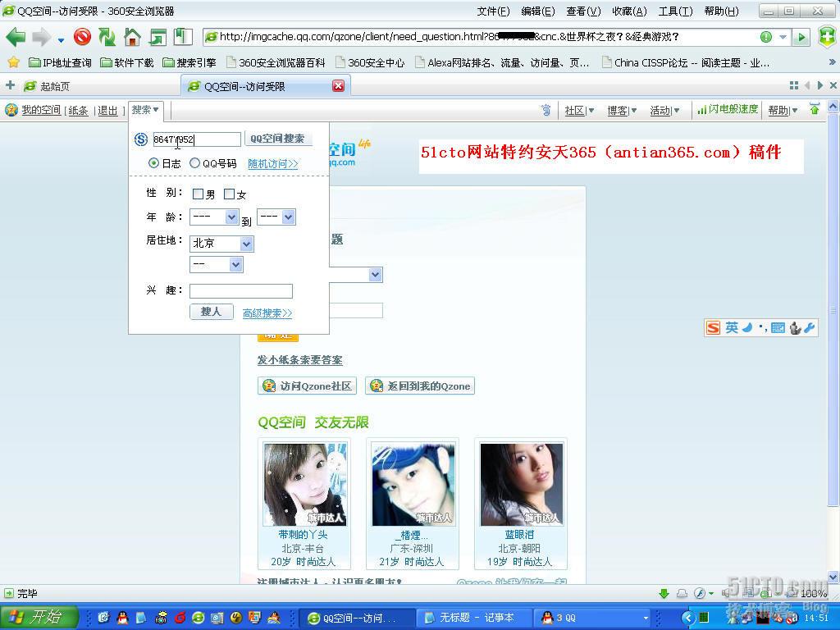Open the IP地址查询 bookmark folder
The height and width of the screenshot is (630, 840).
[60, 62]
